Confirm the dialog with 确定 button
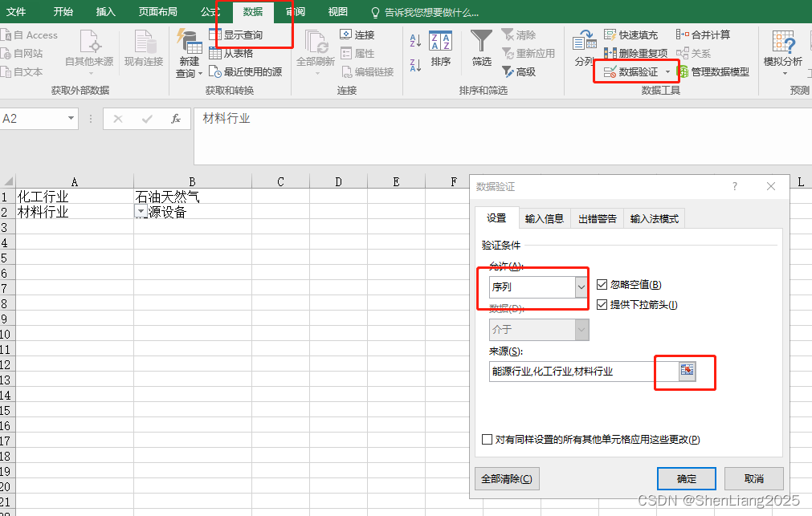The width and height of the screenshot is (812, 516). click(x=686, y=478)
